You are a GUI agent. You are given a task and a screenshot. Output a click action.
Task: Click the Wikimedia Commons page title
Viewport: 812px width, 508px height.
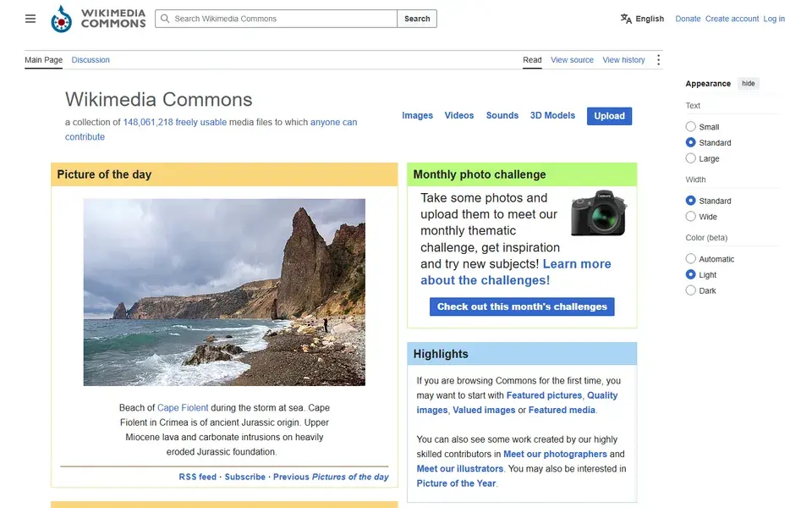pyautogui.click(x=158, y=100)
